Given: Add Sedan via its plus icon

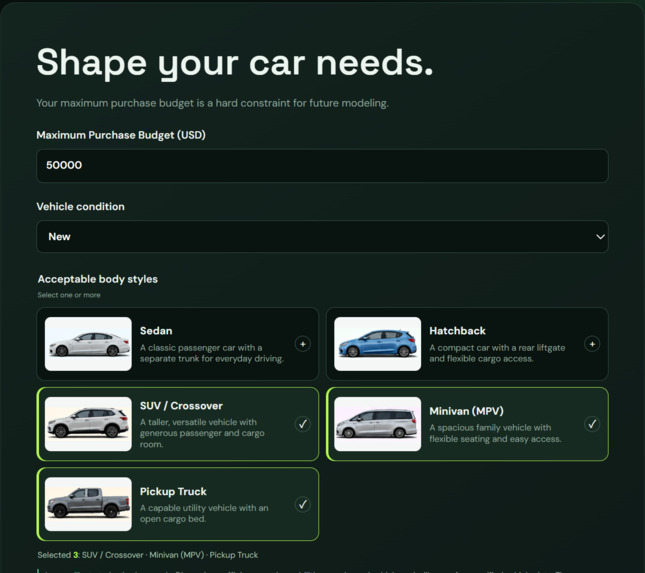Looking at the screenshot, I should tap(303, 344).
